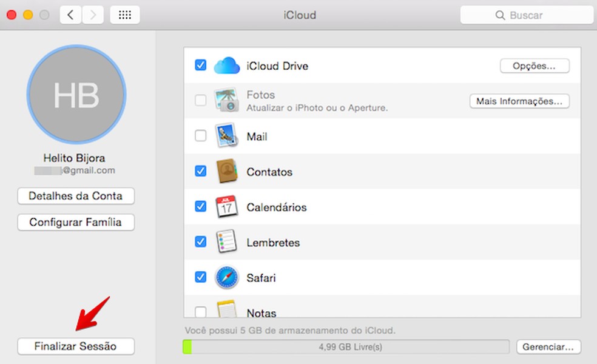Click inside the Buscar search field
Viewport: 597px width, 364px height.
(527, 15)
